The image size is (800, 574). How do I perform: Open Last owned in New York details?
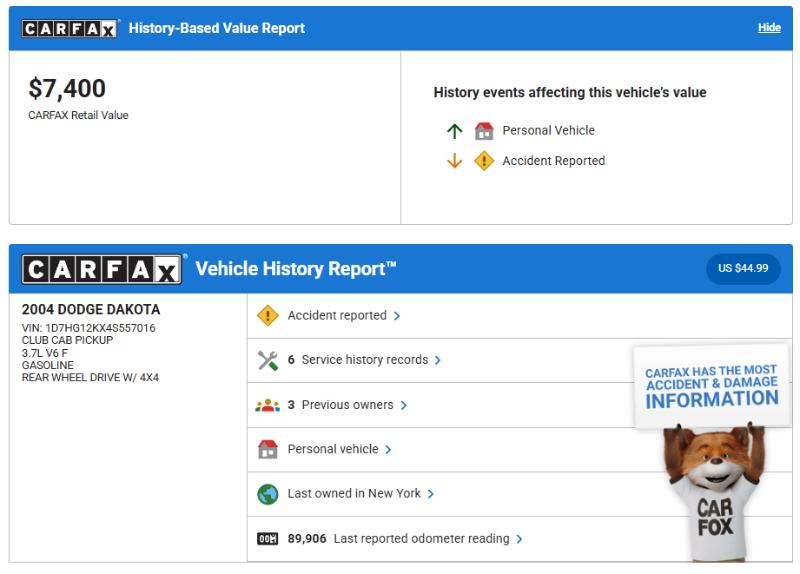pos(354,494)
